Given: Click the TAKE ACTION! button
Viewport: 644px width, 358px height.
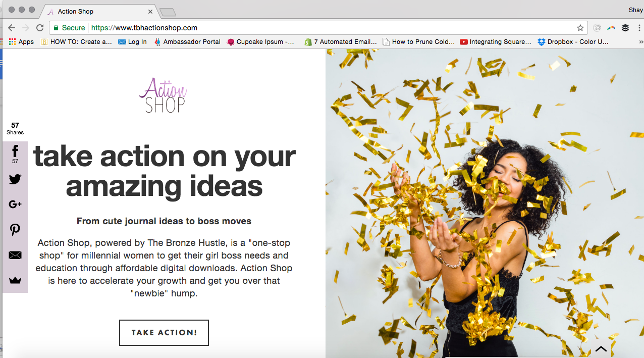Looking at the screenshot, I should click(164, 333).
